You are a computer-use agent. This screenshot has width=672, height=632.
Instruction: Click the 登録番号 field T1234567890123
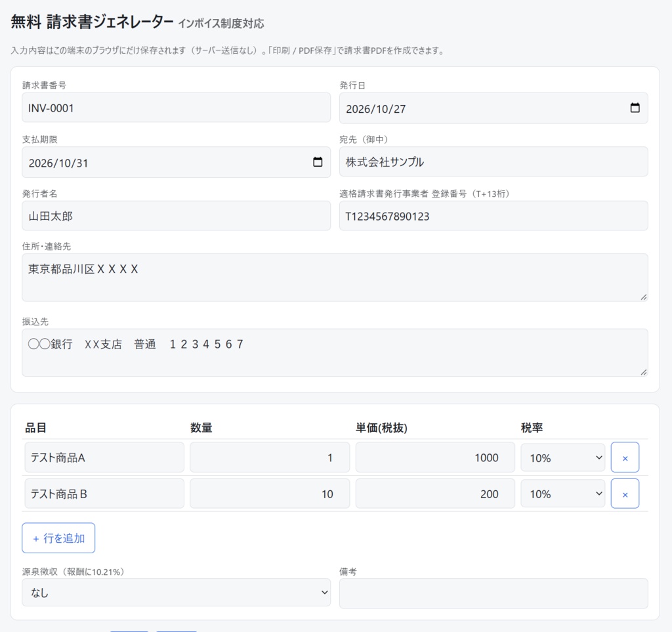tap(493, 215)
